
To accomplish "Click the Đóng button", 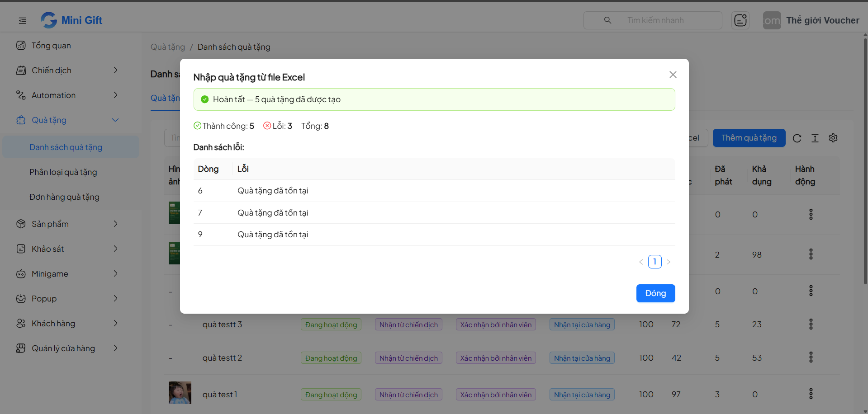I will coord(655,293).
